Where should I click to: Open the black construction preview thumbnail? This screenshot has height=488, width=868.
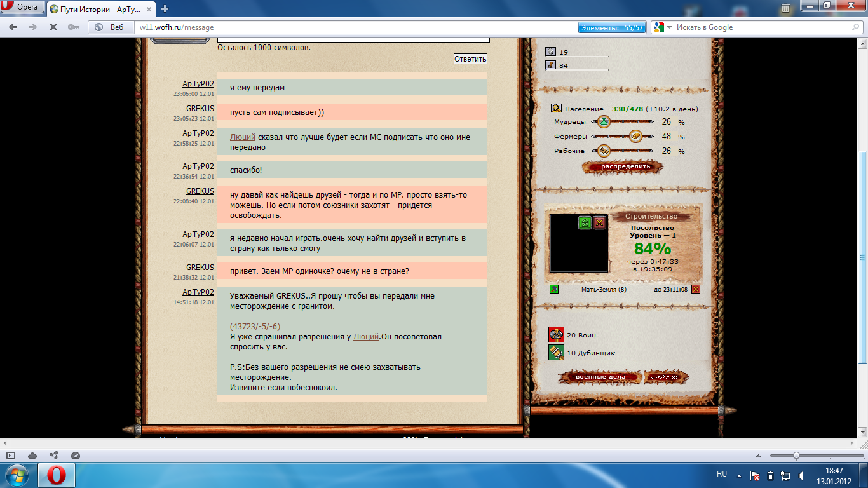point(578,244)
